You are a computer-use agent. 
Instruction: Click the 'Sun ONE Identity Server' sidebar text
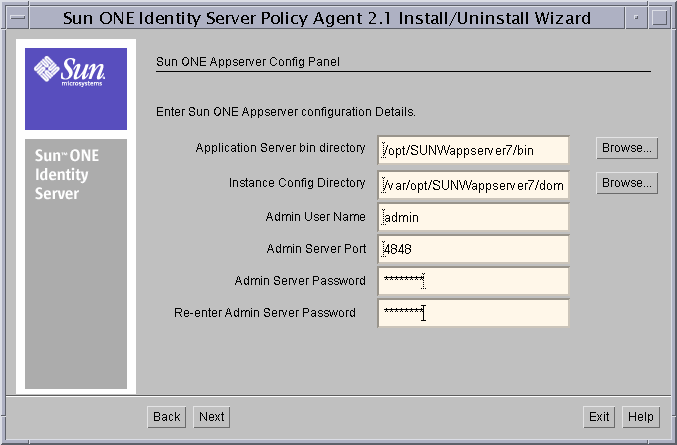[67, 174]
